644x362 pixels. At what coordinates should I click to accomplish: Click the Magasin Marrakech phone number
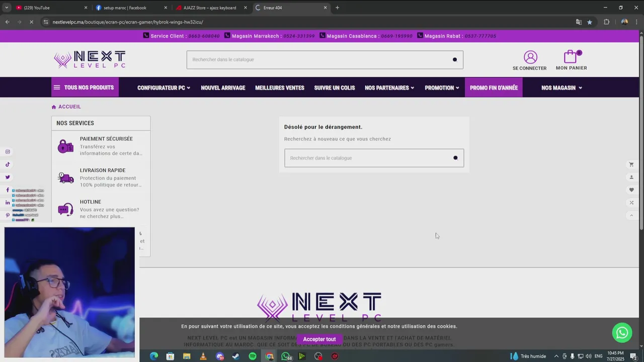click(299, 36)
